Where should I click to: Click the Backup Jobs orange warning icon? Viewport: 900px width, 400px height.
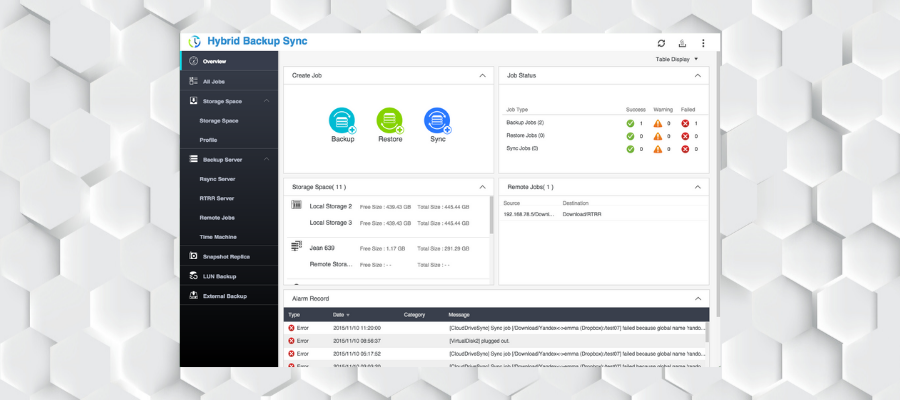(658, 123)
